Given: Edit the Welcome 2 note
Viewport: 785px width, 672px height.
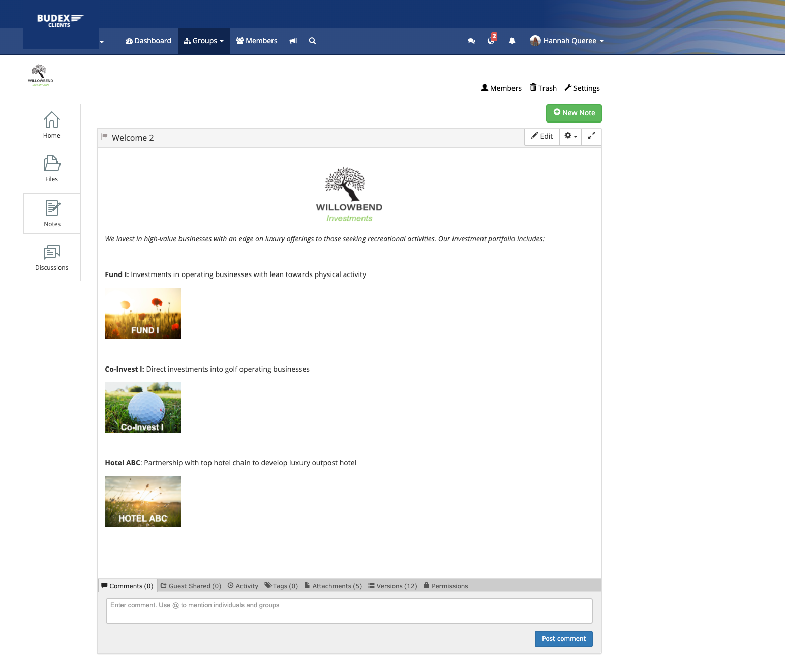Looking at the screenshot, I should coord(542,136).
